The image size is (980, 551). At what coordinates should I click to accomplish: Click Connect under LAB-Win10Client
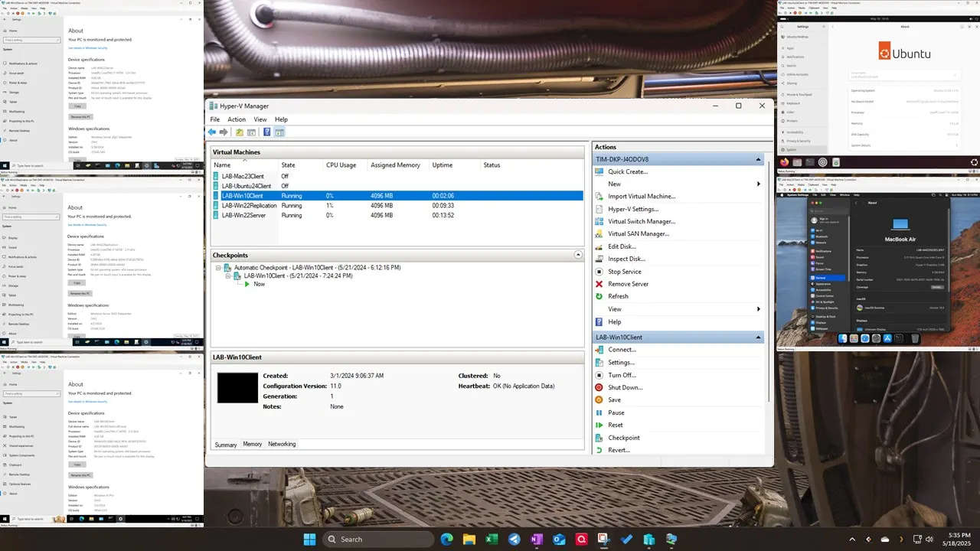pos(622,350)
